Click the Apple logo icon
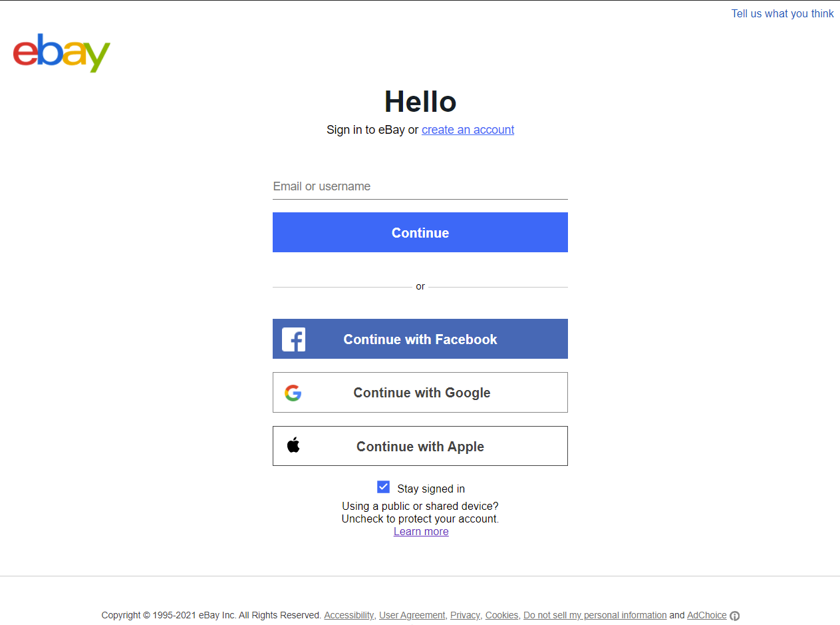The height and width of the screenshot is (625, 840). tap(293, 445)
